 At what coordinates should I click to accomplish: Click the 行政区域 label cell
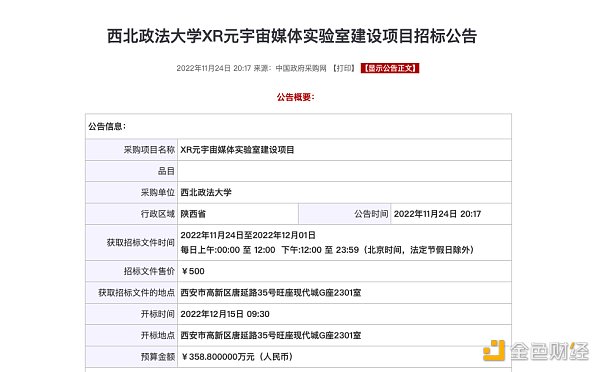tap(132, 214)
